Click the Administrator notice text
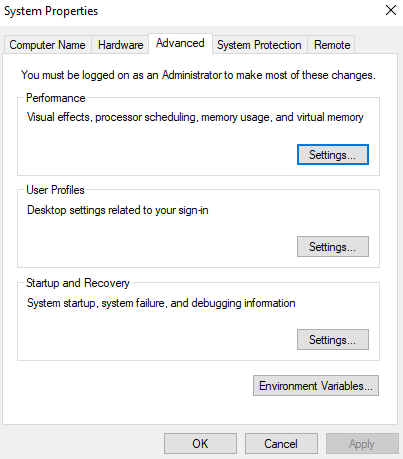This screenshot has height=459, width=403. click(198, 75)
